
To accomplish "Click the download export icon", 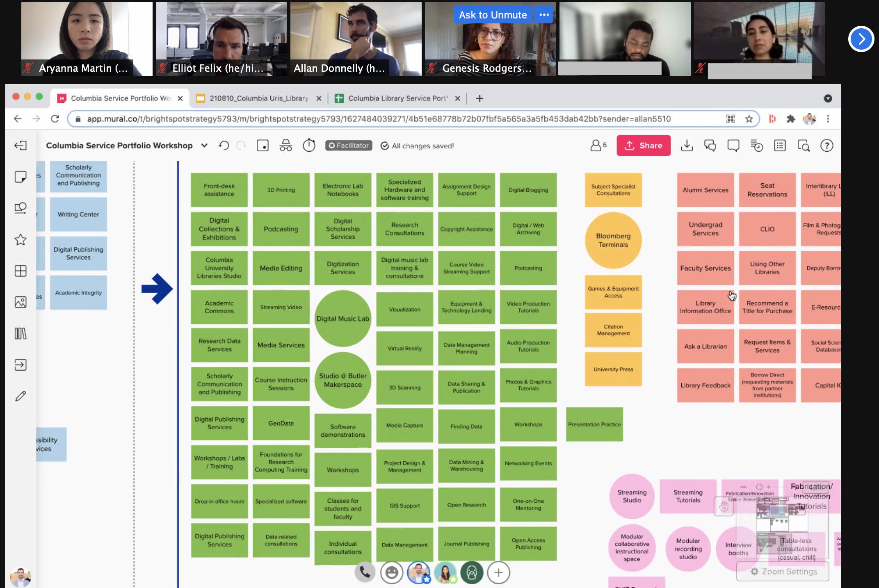I will coord(687,146).
